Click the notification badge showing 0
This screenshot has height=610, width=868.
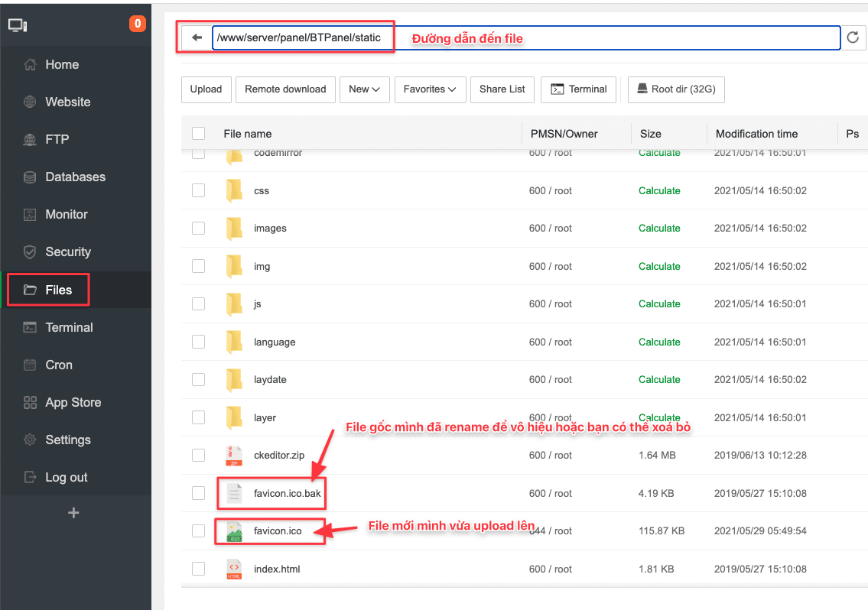(x=138, y=24)
